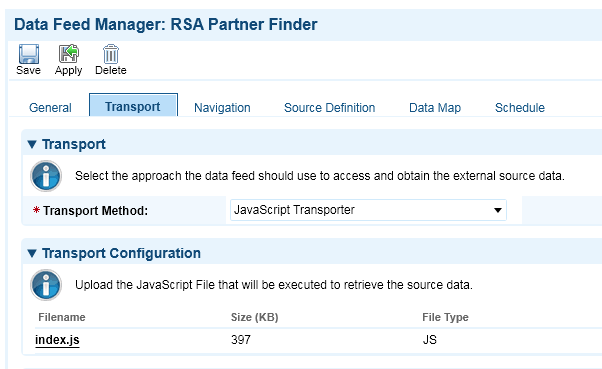The height and width of the screenshot is (369, 602).
Task: Click the Save floppy disk icon
Action: click(29, 54)
